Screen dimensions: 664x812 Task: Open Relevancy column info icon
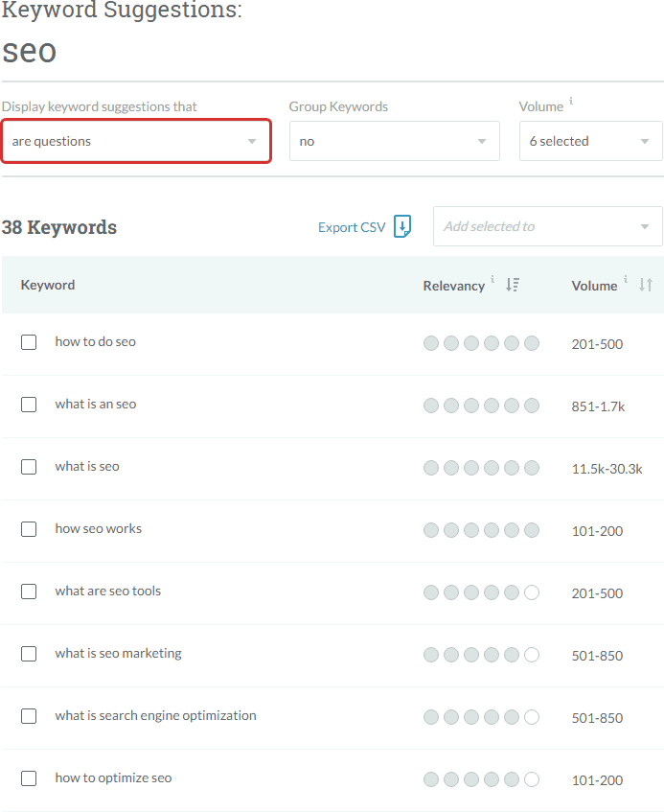pos(492,279)
